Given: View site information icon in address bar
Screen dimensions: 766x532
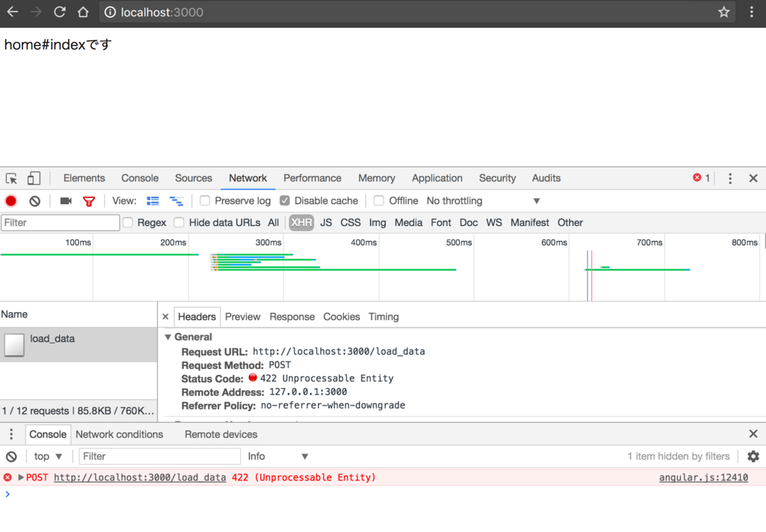Looking at the screenshot, I should pos(111,12).
